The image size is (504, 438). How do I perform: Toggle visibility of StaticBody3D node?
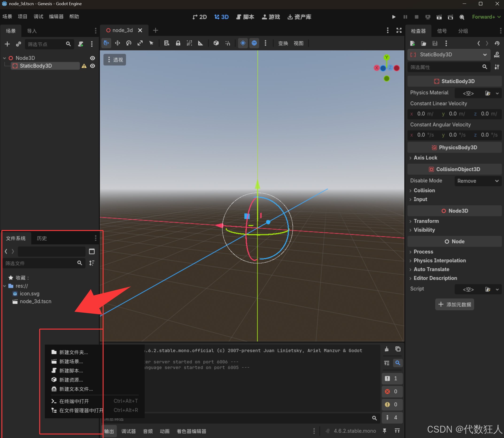93,66
